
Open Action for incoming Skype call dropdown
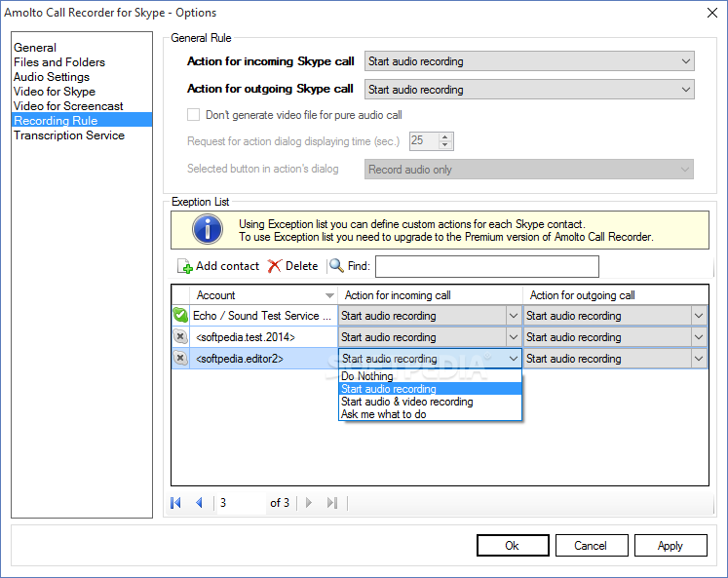pos(529,61)
